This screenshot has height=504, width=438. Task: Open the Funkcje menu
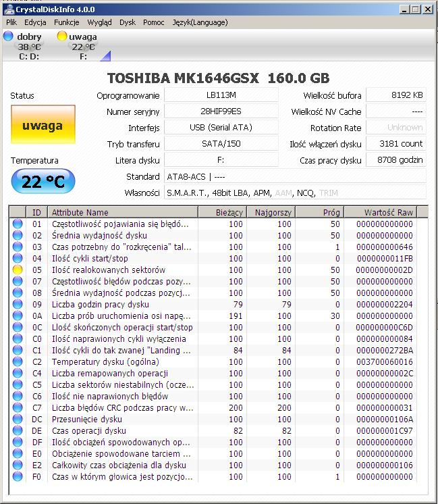[x=66, y=22]
